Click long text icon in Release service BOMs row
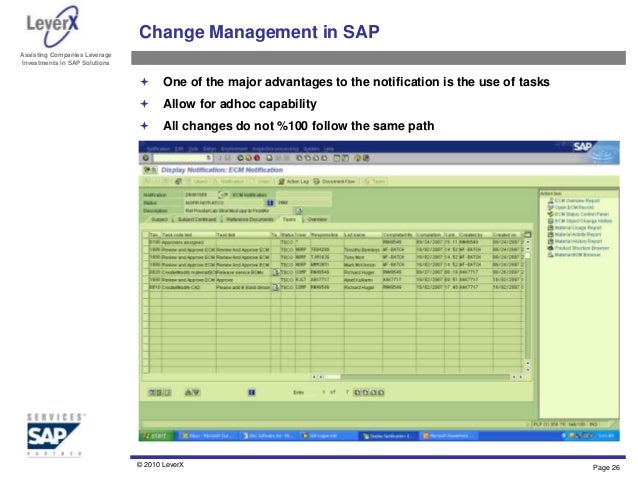 [275, 272]
